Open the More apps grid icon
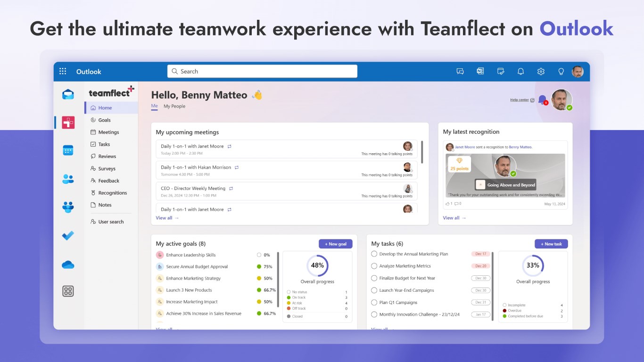Image resolution: width=644 pixels, height=362 pixels. coord(68,291)
